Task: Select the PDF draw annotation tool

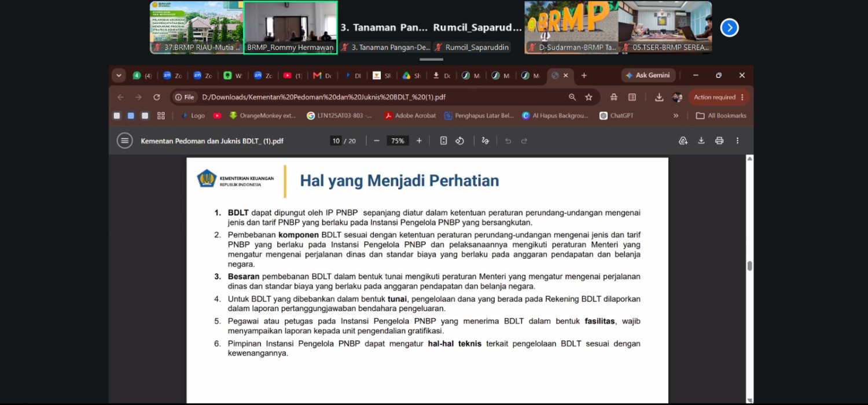Action: (x=486, y=141)
